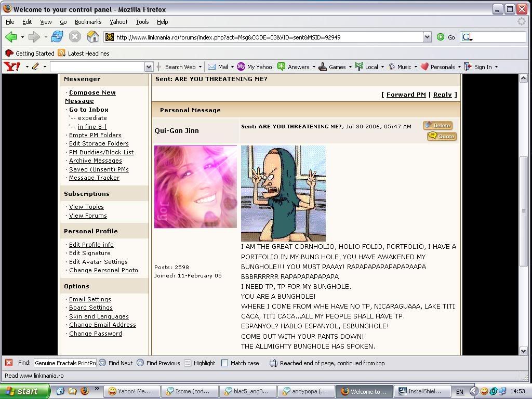Open the Back button history dropdown

pos(22,37)
